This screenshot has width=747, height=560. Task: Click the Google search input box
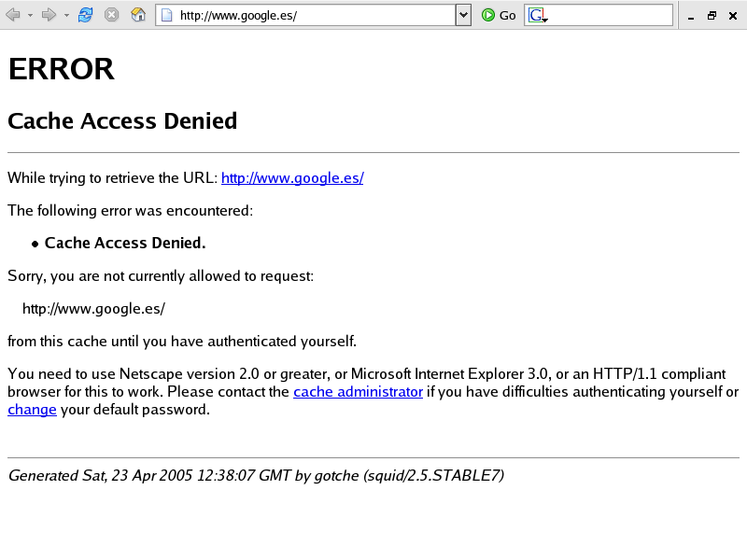[x=610, y=15]
